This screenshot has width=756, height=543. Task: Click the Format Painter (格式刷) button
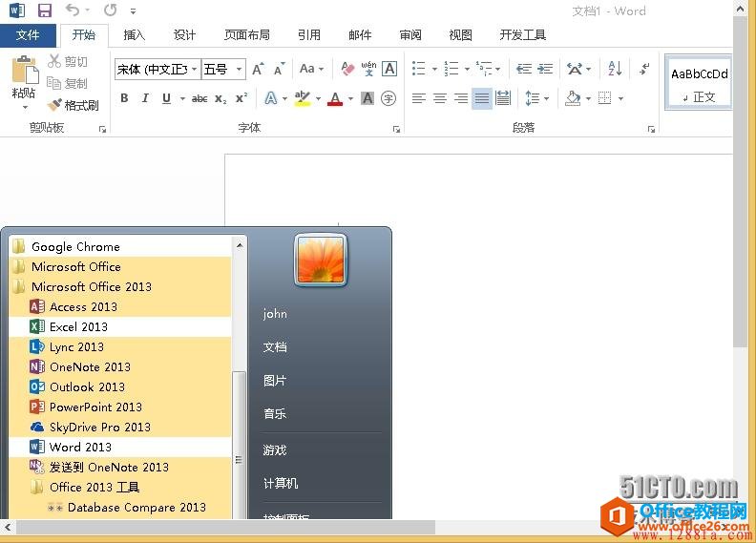[73, 105]
